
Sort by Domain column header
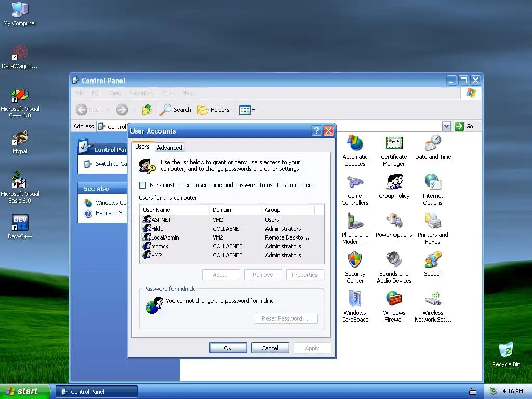coord(236,210)
